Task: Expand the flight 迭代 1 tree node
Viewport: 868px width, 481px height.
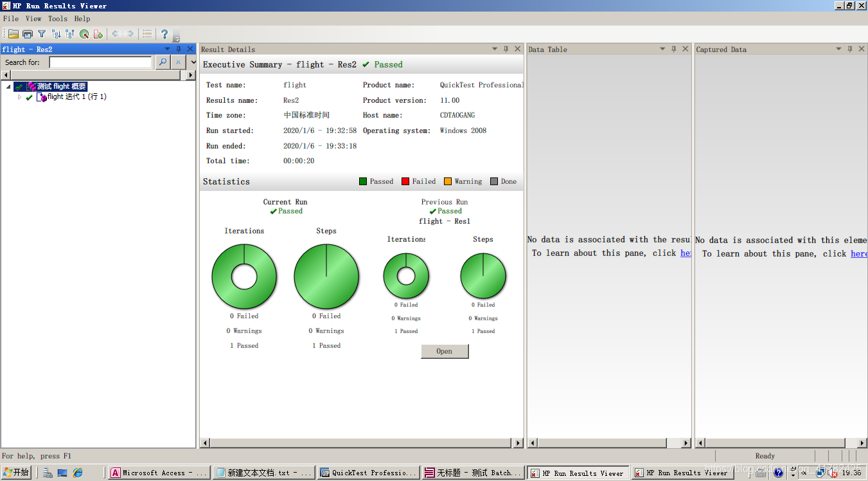Action: [20, 97]
